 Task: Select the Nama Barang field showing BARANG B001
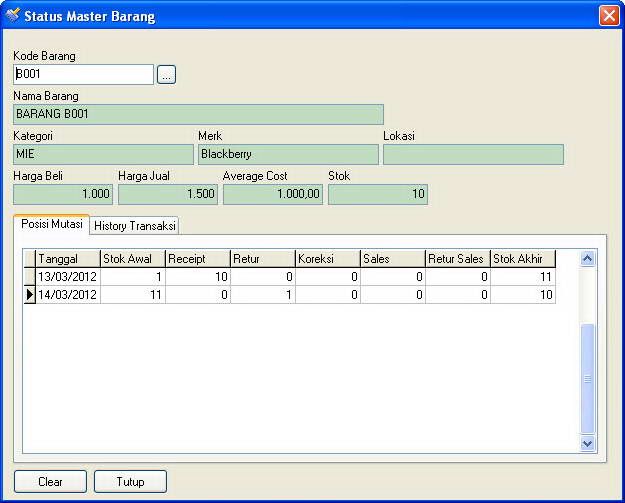[198, 114]
